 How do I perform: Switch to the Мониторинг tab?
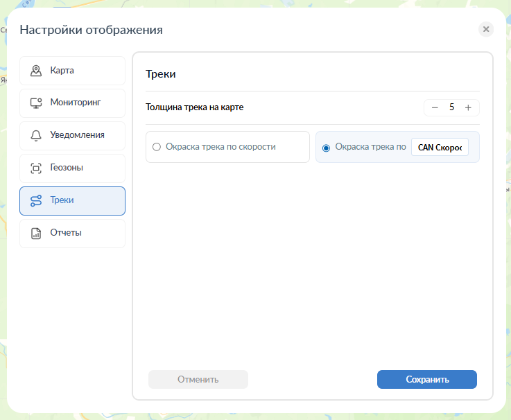pos(72,103)
